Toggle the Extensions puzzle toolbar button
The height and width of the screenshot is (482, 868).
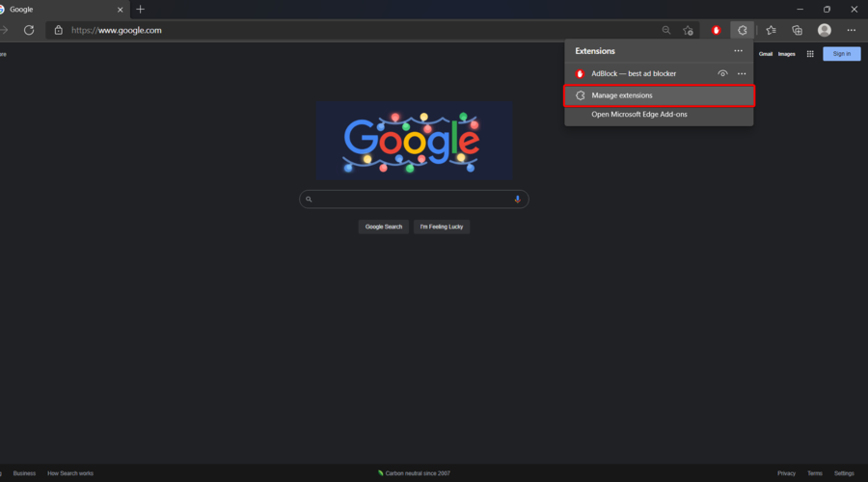(x=743, y=31)
